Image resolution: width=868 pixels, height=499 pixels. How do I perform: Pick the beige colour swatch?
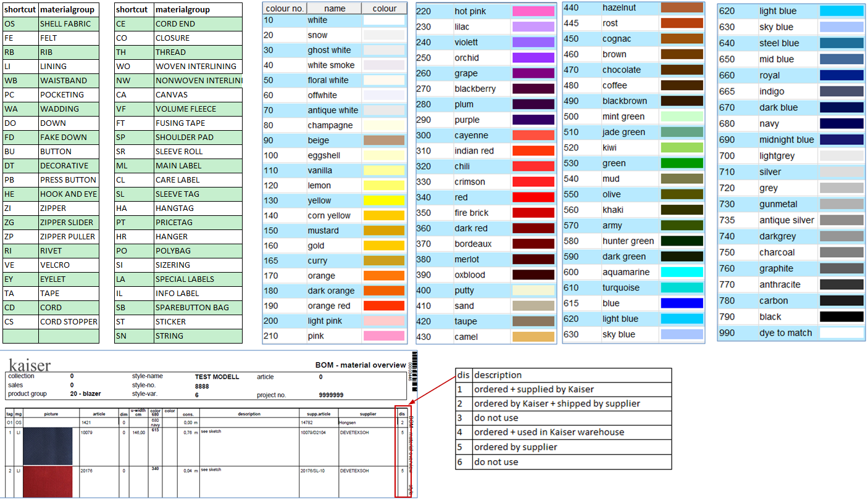coord(383,140)
